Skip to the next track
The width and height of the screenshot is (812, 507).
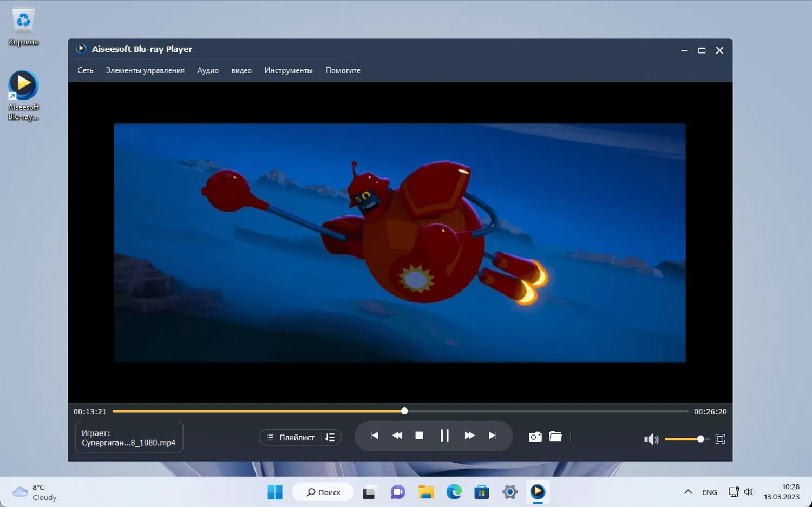coord(492,436)
